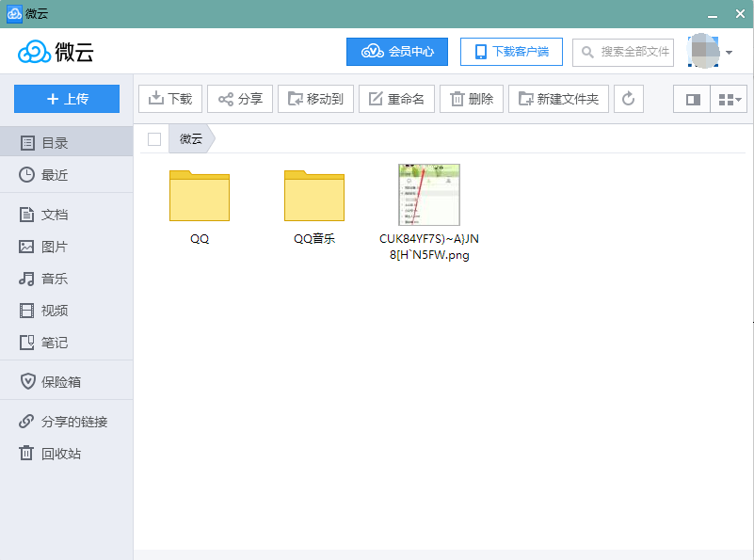The image size is (754, 560).
Task: Click the refresh icon in toolbar
Action: [x=628, y=99]
